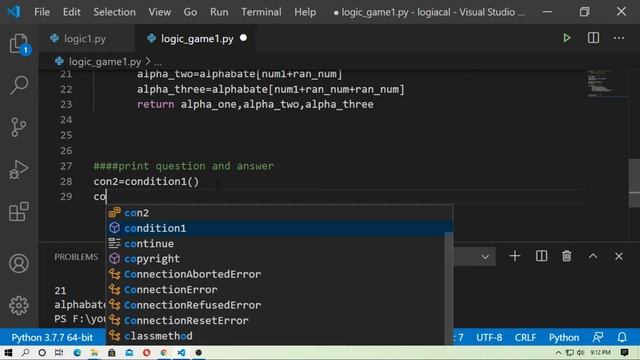This screenshot has width=640, height=360.
Task: Open the Windows Action Center
Action: tap(624, 353)
